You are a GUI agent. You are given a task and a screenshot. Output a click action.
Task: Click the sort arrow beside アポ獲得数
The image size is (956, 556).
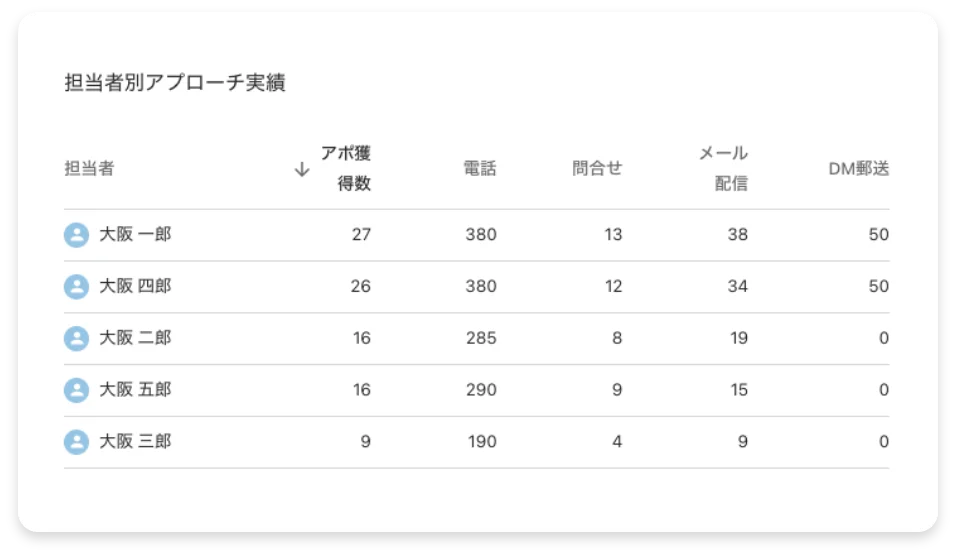(x=302, y=169)
